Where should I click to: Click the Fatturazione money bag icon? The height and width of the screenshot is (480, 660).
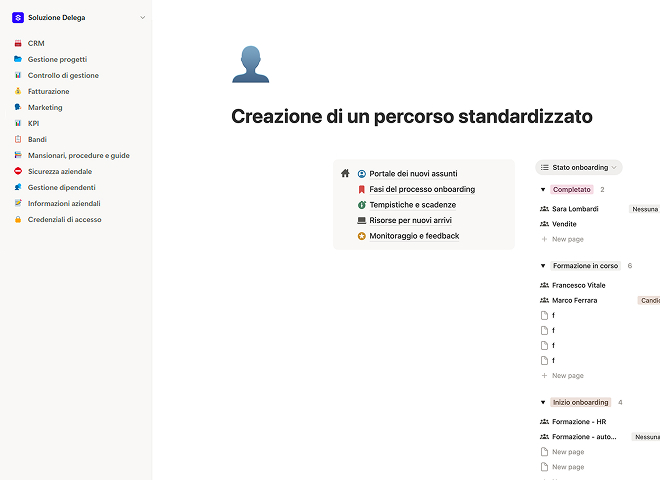[x=18, y=91]
